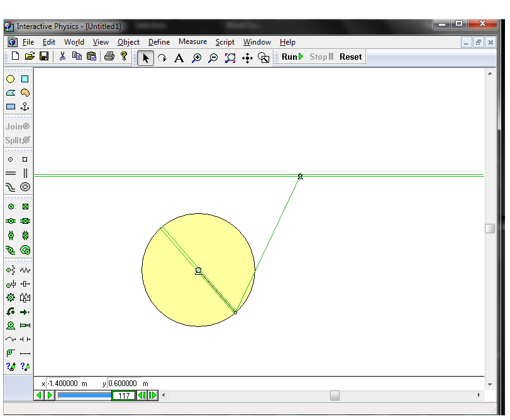Pick the Spring tool
This screenshot has width=510, height=420.
pos(24,269)
